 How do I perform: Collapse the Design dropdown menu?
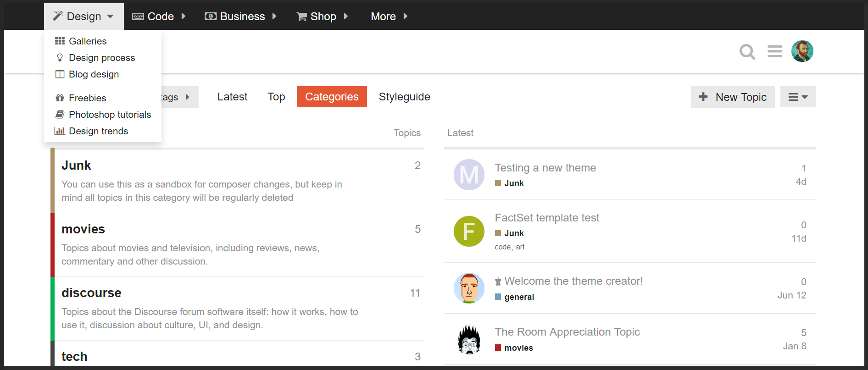pyautogui.click(x=84, y=17)
